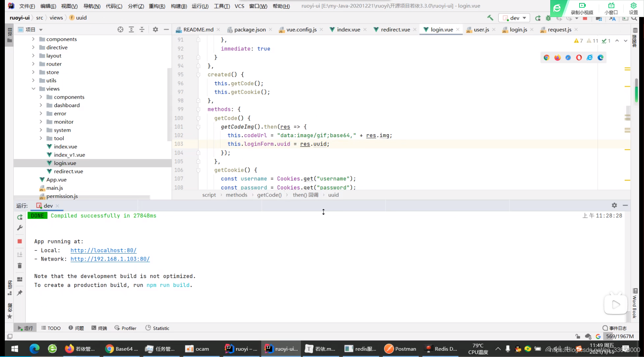The width and height of the screenshot is (644, 357).
Task: Click the pin tab icon in run panel
Action: (20, 293)
